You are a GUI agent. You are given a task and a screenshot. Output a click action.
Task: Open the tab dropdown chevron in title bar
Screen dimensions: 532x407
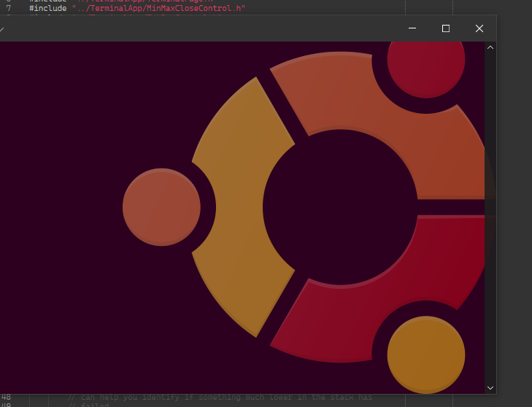1,29
